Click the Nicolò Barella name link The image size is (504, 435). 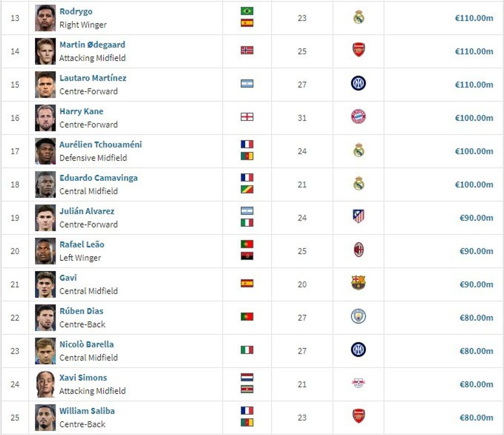click(x=86, y=345)
